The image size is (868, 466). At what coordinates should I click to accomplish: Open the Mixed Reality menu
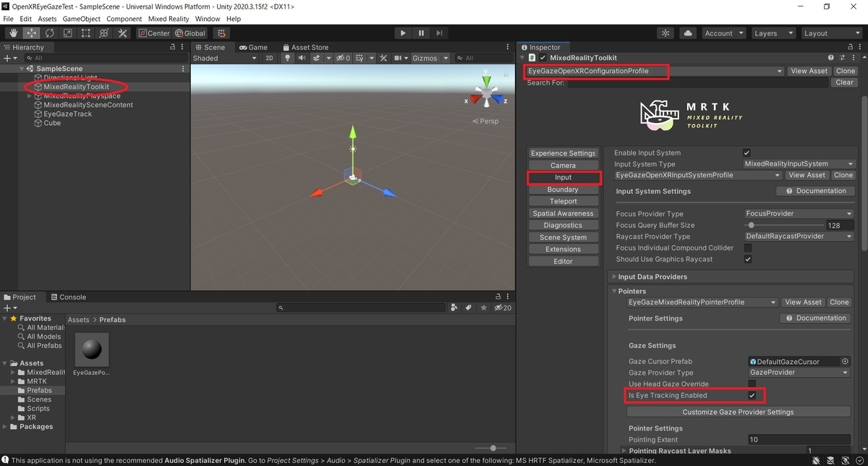coord(169,19)
